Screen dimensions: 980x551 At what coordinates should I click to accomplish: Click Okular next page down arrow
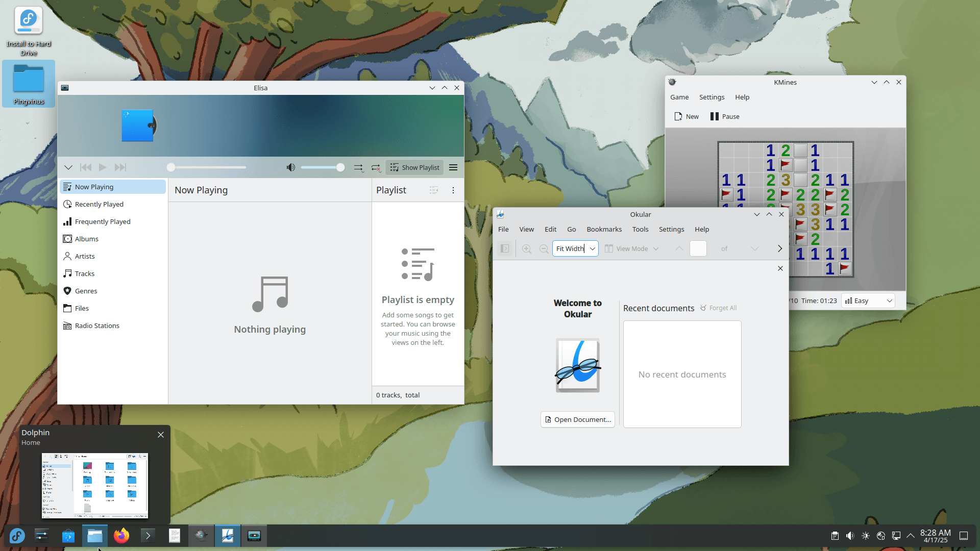pyautogui.click(x=755, y=248)
